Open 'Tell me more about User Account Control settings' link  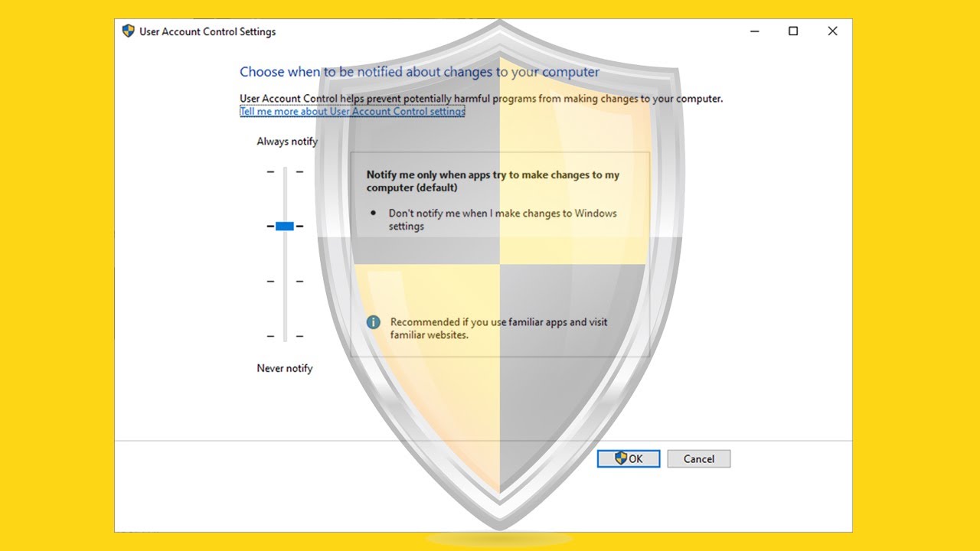352,112
